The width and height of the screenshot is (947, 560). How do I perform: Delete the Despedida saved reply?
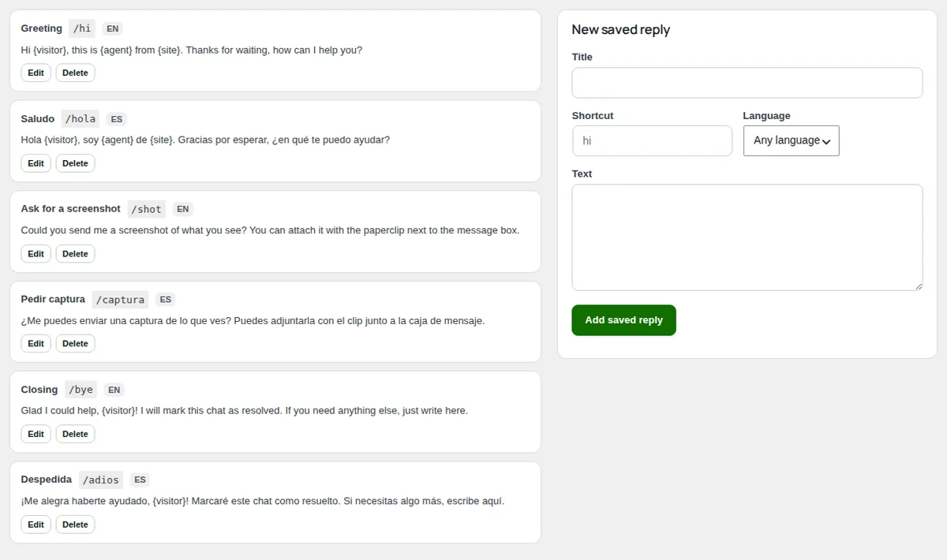75,525
